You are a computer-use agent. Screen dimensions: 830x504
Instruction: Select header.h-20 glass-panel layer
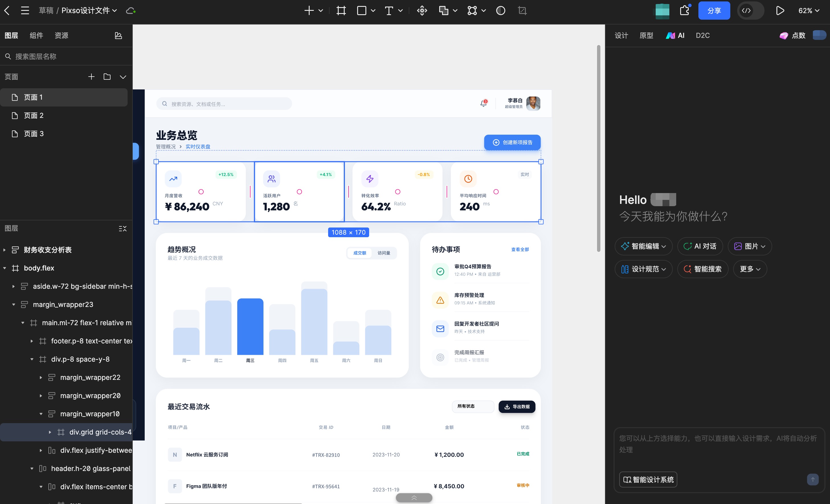66,468
